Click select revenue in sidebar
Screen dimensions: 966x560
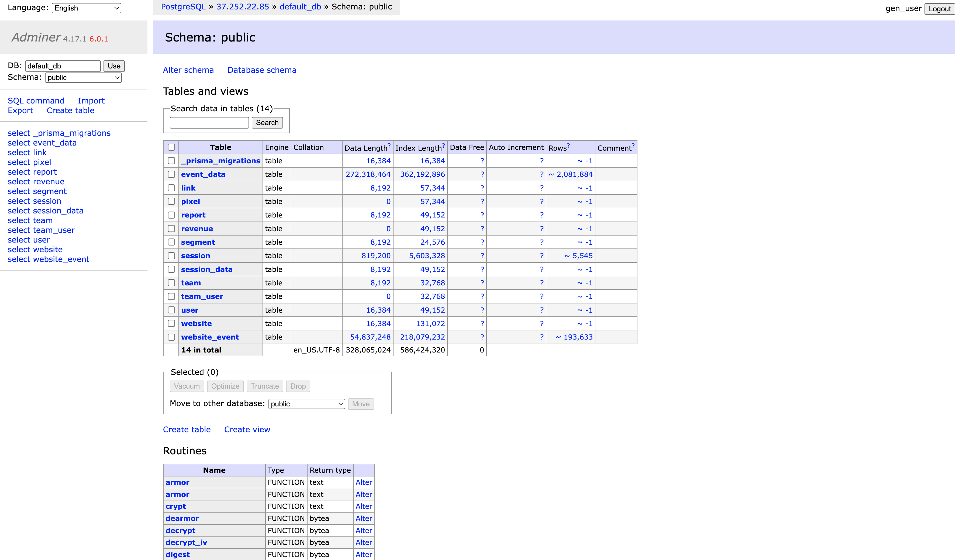click(x=36, y=181)
